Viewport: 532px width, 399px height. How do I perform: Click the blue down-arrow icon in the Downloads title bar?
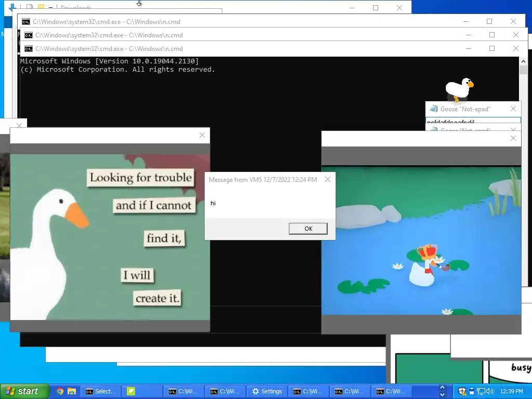pos(12,7)
